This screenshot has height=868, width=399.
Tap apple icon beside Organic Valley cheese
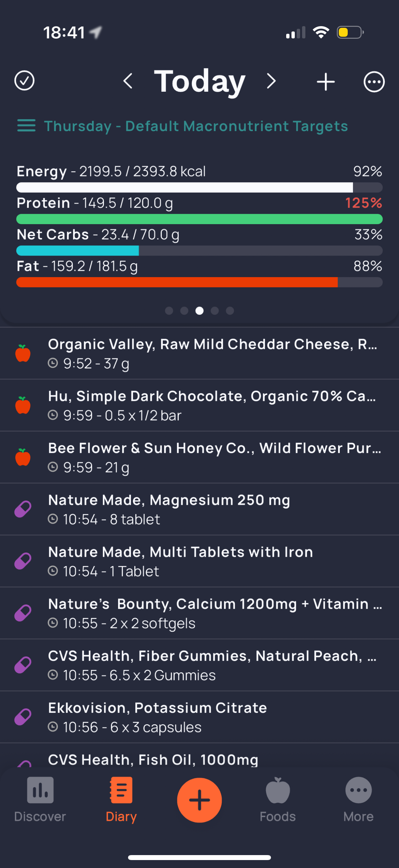coord(23,354)
